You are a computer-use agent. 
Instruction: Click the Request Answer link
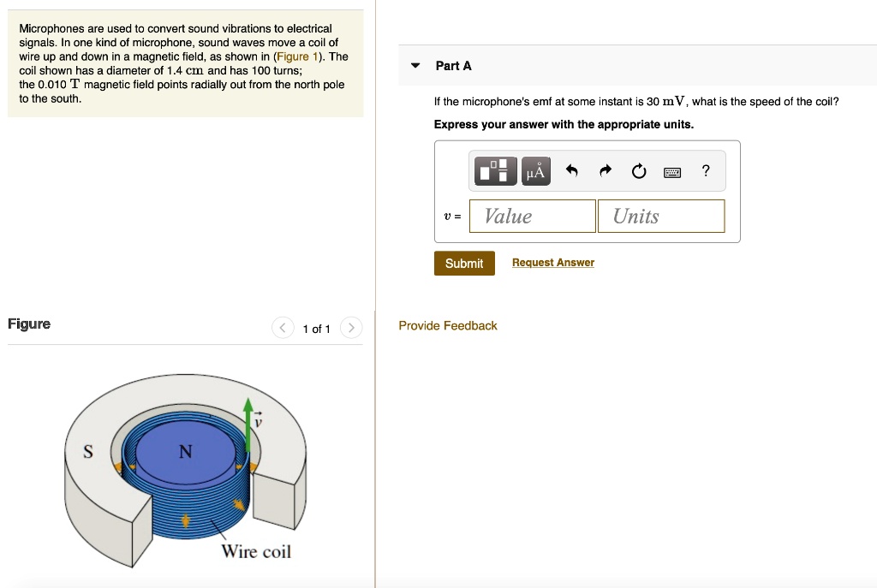552,263
